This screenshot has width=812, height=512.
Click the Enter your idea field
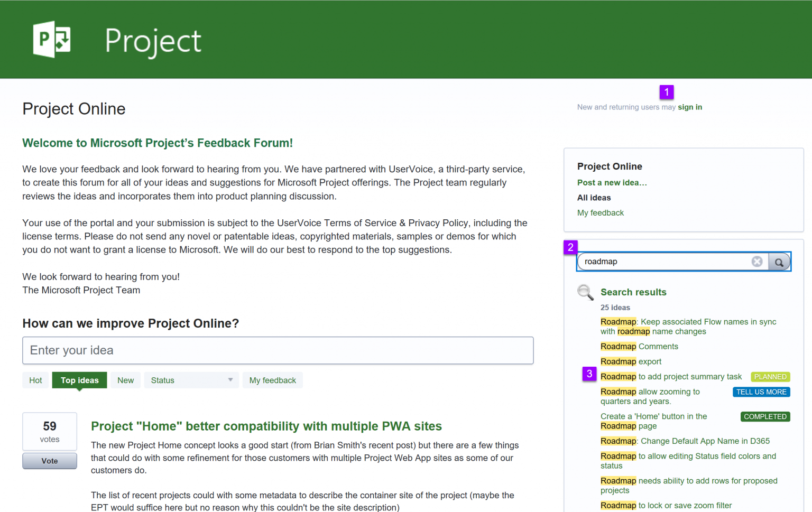tap(277, 350)
